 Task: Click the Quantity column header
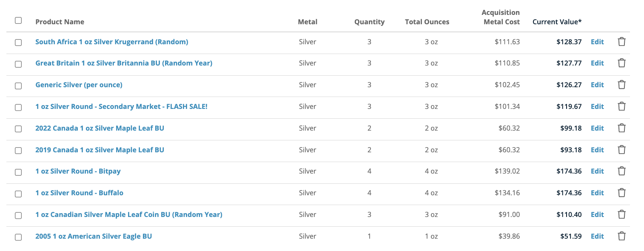pos(369,22)
